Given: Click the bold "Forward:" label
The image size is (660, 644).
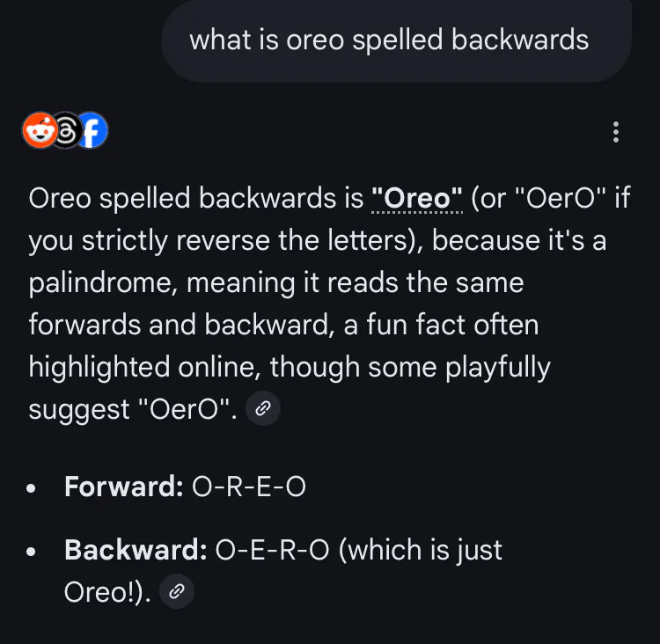Looking at the screenshot, I should (123, 487).
